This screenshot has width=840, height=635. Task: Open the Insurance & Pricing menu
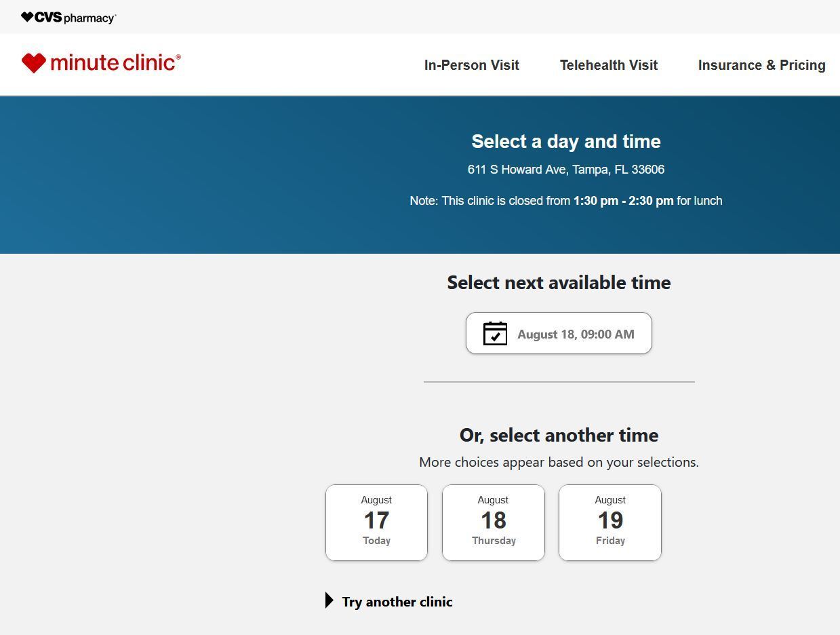[761, 65]
